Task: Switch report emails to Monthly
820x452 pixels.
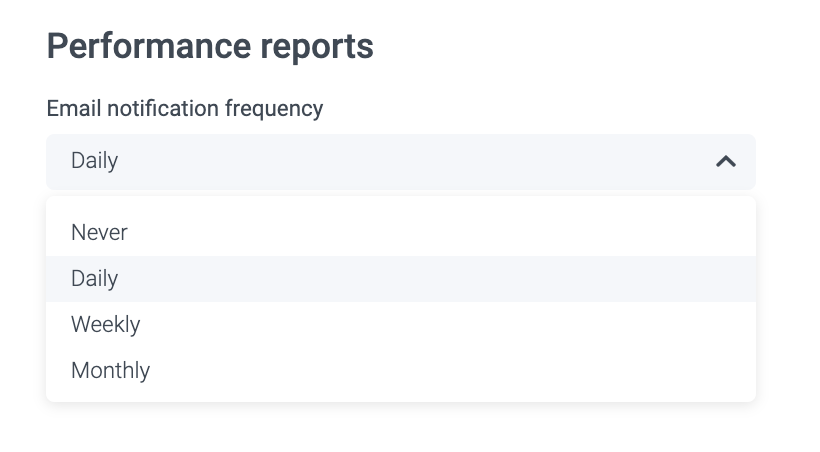Action: 111,371
